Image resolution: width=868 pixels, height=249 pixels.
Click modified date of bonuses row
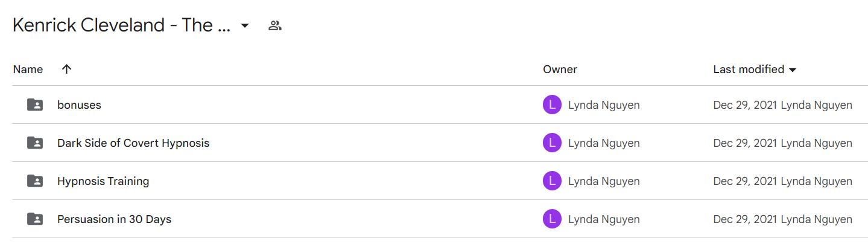coord(746,105)
